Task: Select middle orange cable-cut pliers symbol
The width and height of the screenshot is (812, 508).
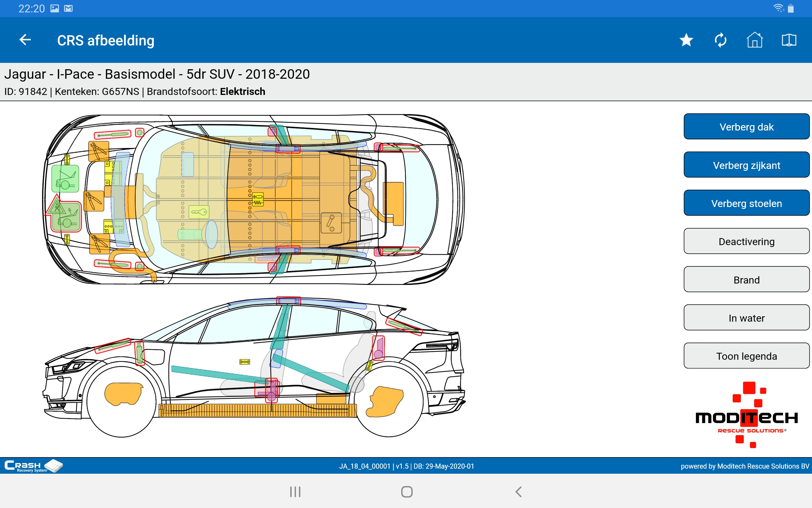Action: [x=94, y=201]
